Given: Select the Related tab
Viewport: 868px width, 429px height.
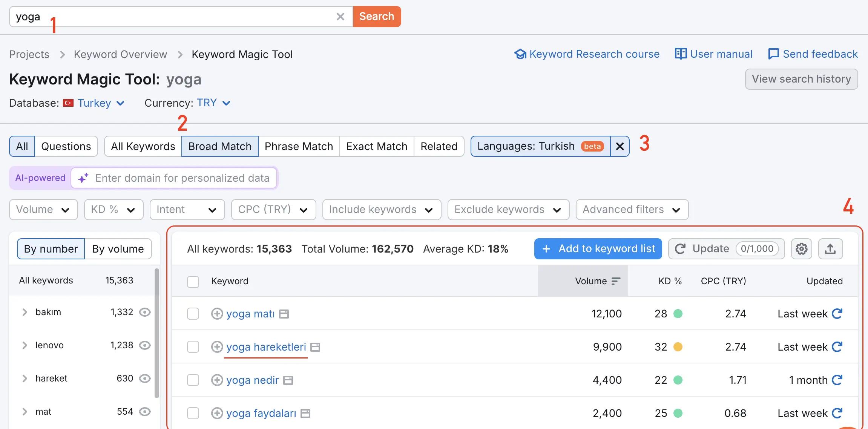Looking at the screenshot, I should [x=439, y=146].
